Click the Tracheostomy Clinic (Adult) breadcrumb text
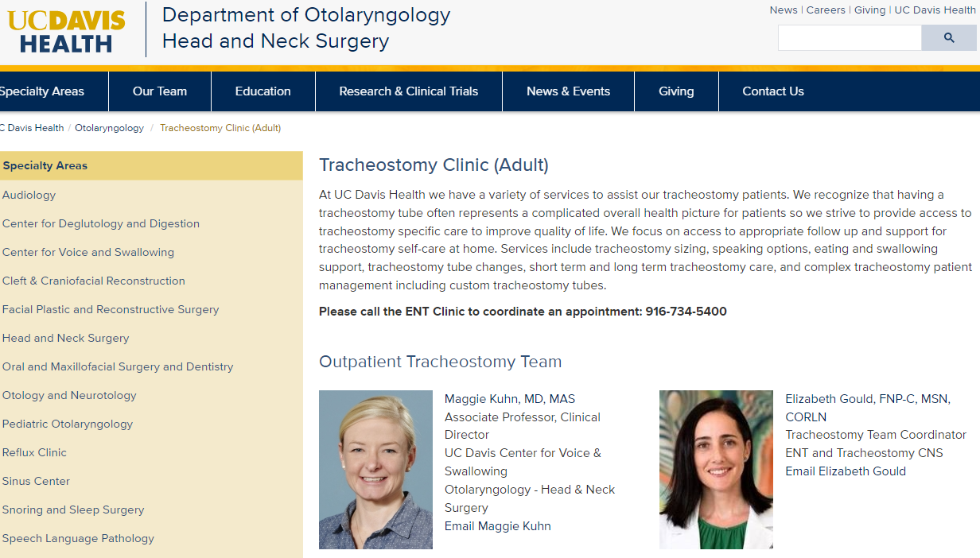 pos(220,128)
